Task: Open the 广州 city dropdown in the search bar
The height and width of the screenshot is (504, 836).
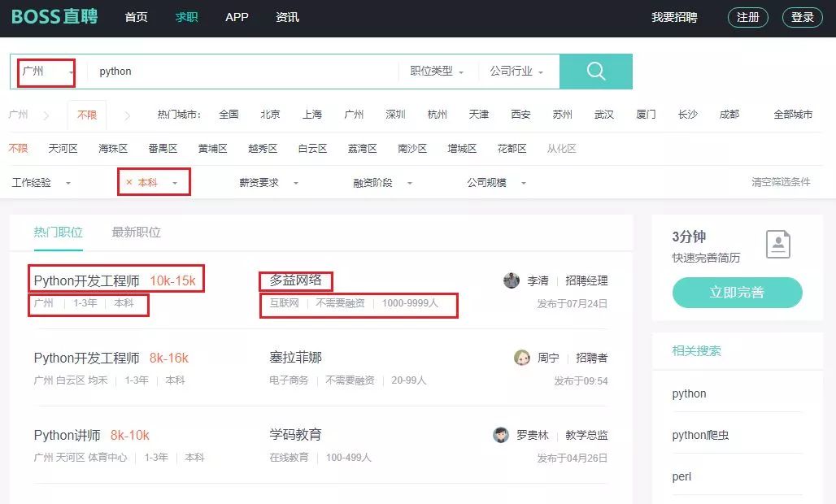Action: point(46,72)
